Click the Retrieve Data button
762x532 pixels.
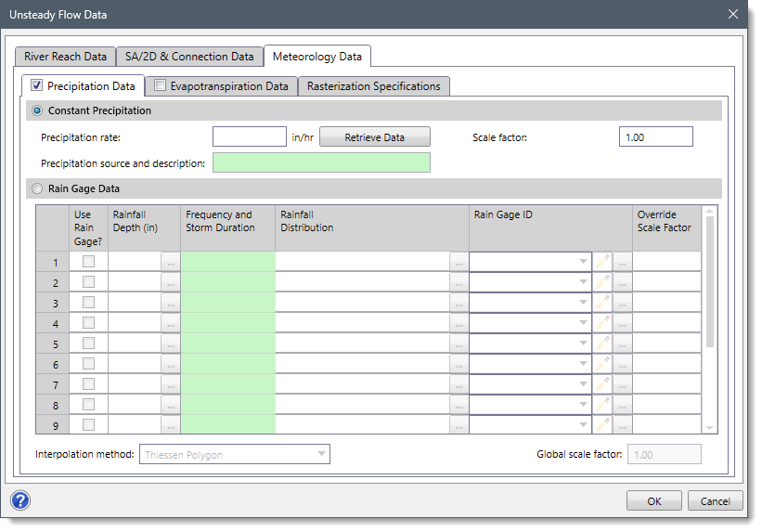(374, 137)
